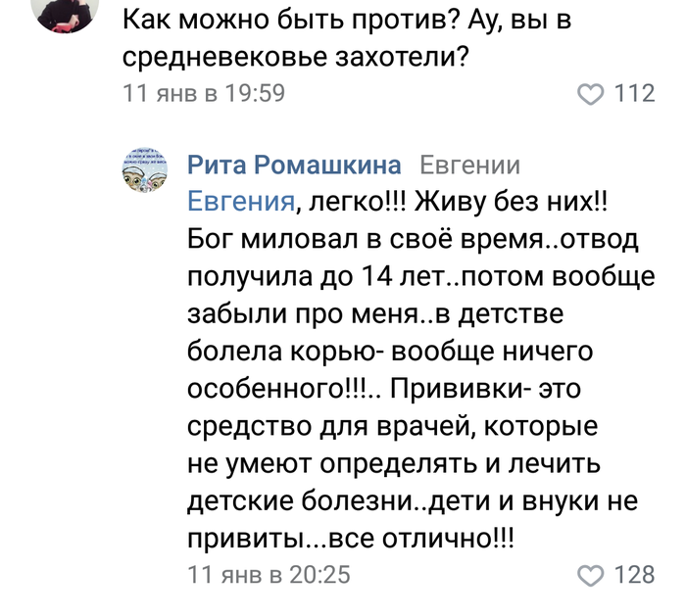Screen dimensions: 686x616
Task: Tap the 'привиты...все отлично!!!' line
Action: click(350, 537)
